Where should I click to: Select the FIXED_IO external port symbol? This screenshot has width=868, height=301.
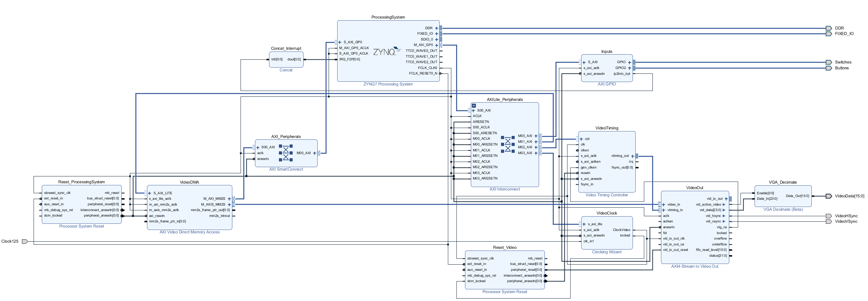(x=829, y=34)
